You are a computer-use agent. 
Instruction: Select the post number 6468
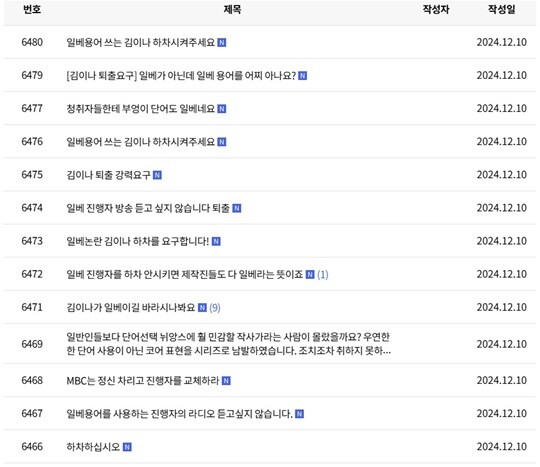32,381
